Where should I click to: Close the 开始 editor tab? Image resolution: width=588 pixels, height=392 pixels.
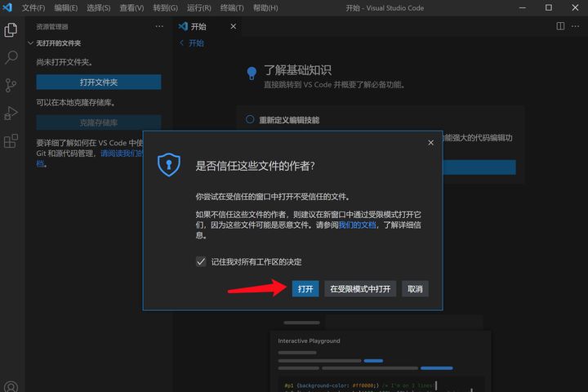(x=234, y=26)
